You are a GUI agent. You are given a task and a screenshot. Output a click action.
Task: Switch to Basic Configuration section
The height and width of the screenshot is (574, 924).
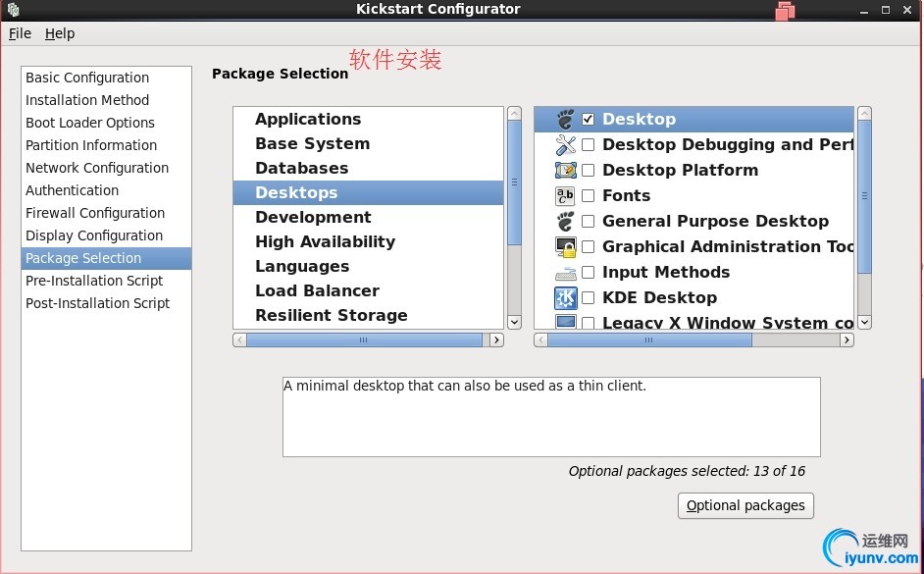106,78
